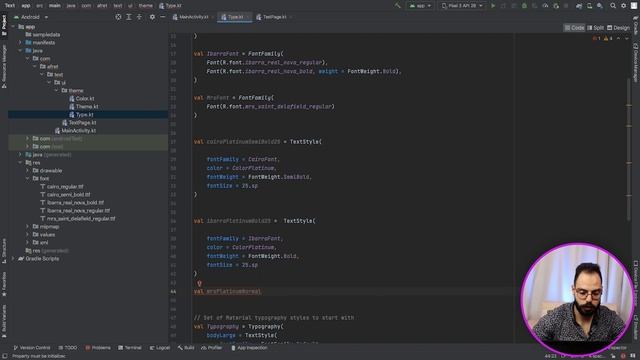Image resolution: width=640 pixels, height=360 pixels.
Task: Expand the xml folder
Action: [27, 242]
